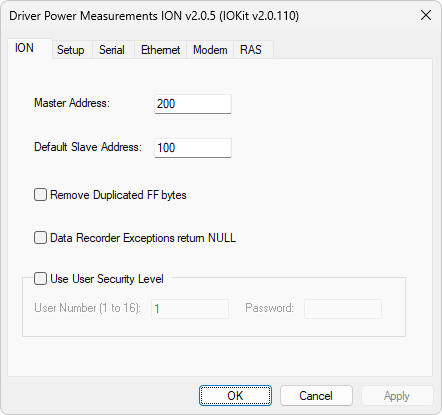Viewport: 442px width, 415px height.
Task: Click the Cancel button
Action: 316,396
